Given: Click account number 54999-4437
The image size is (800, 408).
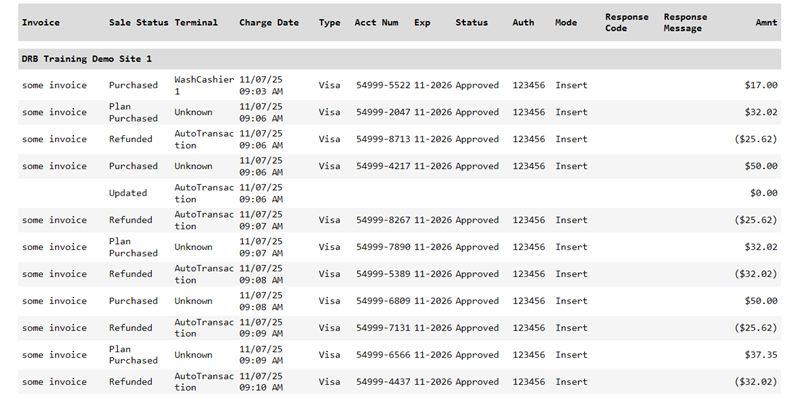Looking at the screenshot, I should pos(383,382).
